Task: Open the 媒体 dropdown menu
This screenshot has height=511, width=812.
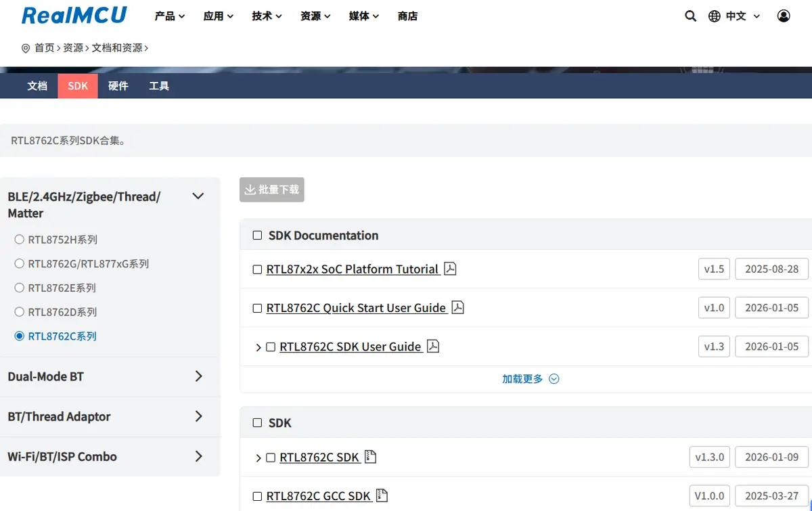Action: click(x=365, y=16)
